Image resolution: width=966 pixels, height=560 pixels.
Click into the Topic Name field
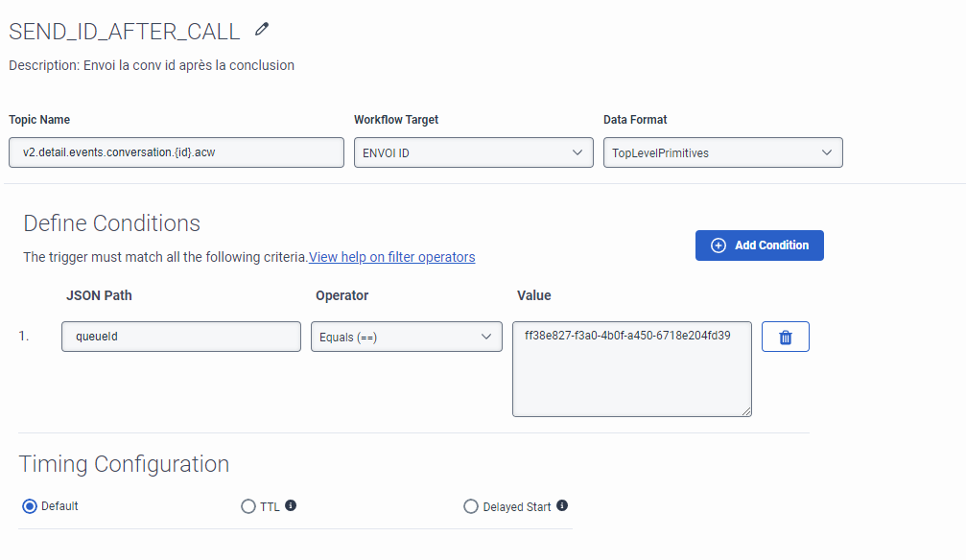[177, 152]
